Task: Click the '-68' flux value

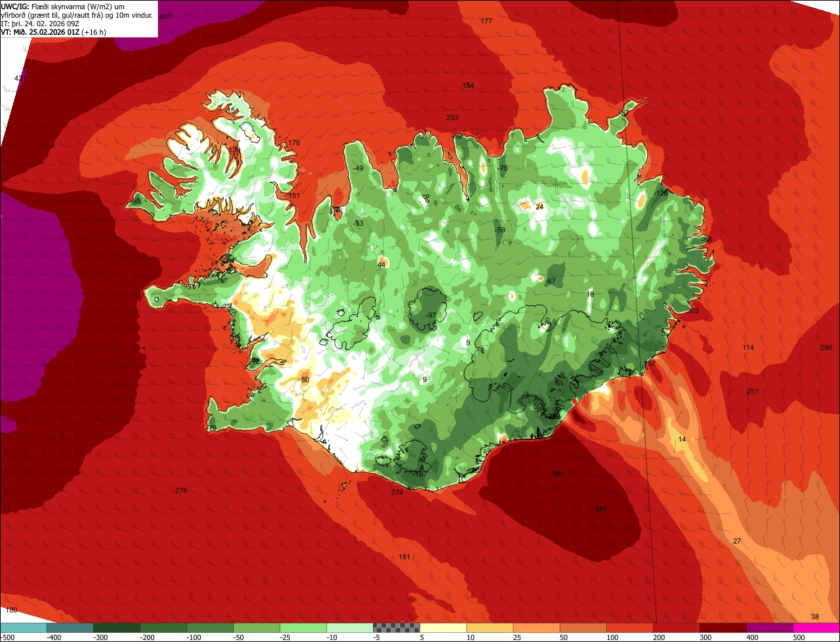Action: pos(135,200)
